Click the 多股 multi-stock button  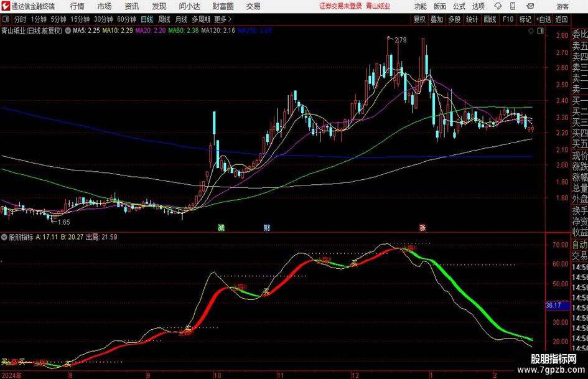tap(454, 19)
